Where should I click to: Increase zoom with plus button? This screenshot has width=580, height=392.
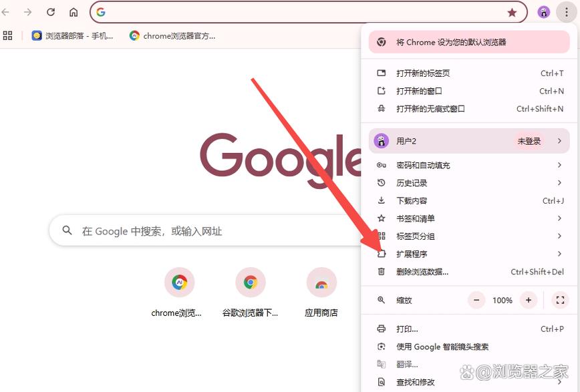click(529, 301)
